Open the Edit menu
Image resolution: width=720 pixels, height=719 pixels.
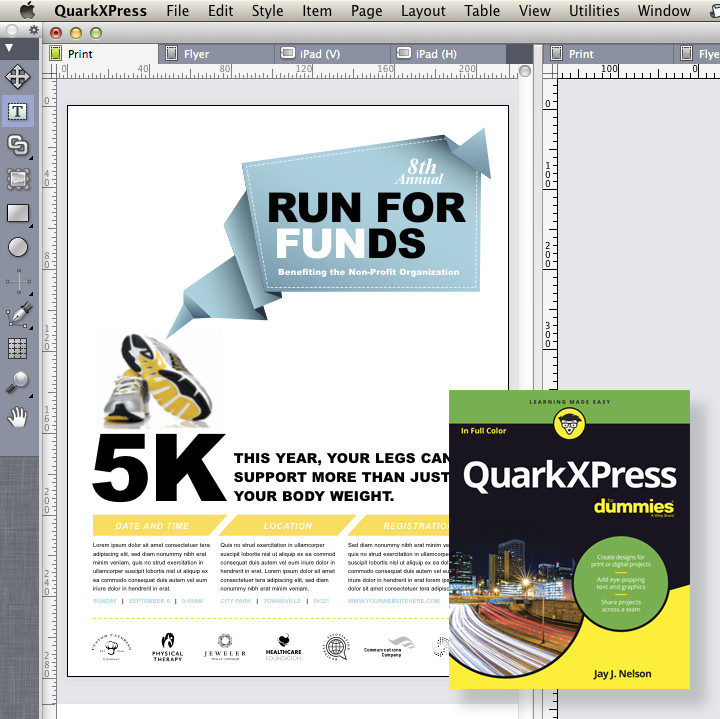[x=220, y=11]
